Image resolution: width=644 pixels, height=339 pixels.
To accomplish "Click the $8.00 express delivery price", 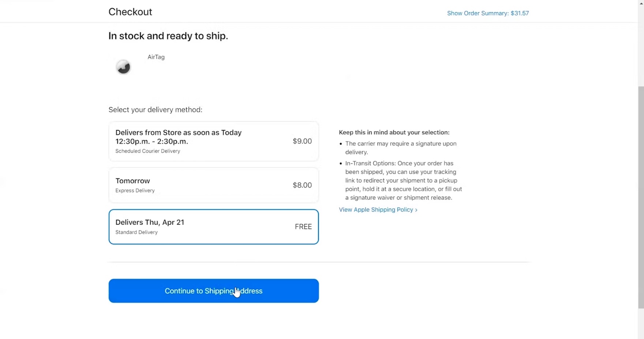I will pyautogui.click(x=302, y=185).
